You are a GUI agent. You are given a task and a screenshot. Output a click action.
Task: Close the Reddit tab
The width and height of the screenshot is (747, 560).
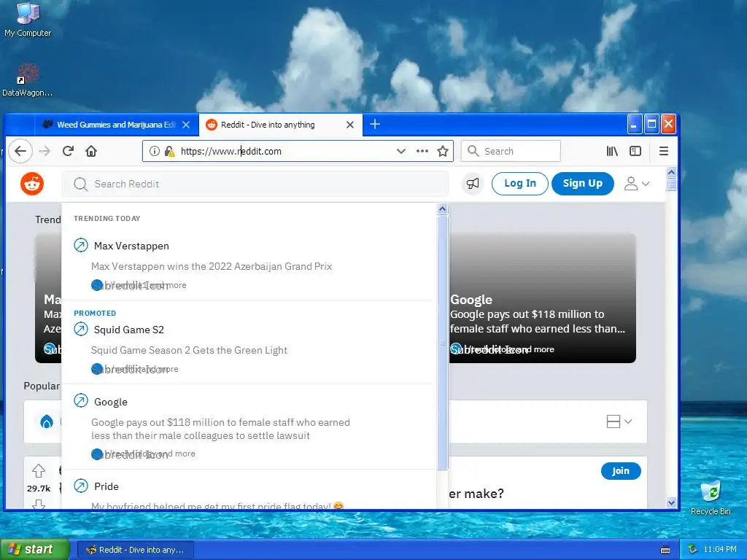click(x=349, y=125)
